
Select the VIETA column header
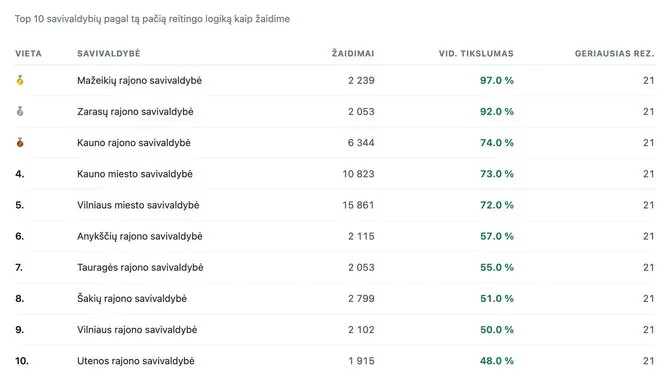pyautogui.click(x=29, y=53)
